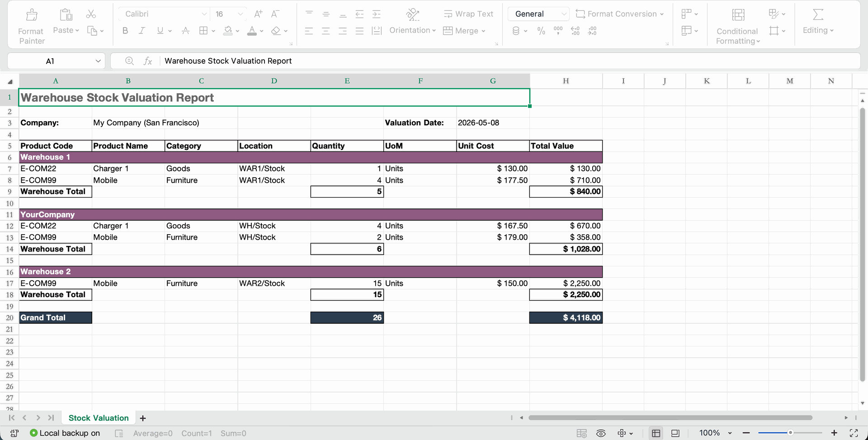Expand the Paste options arrow
The width and height of the screenshot is (868, 440).
[x=77, y=31]
